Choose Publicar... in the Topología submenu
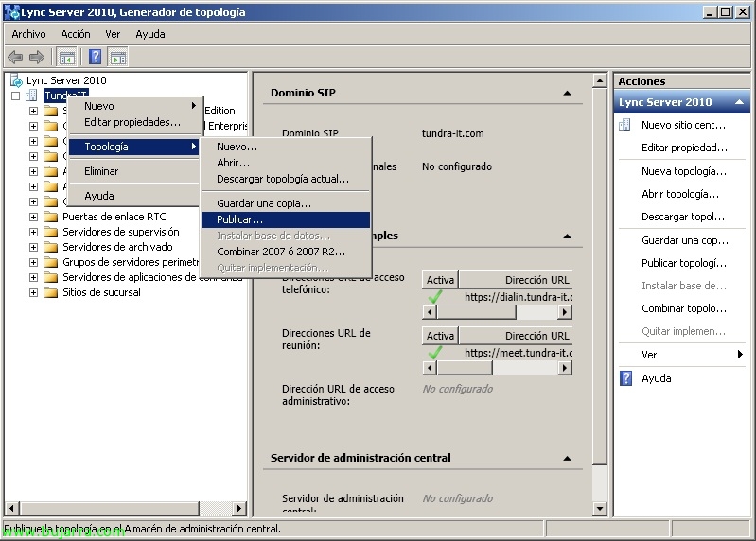Screen dimensions: 756x541 [286, 219]
